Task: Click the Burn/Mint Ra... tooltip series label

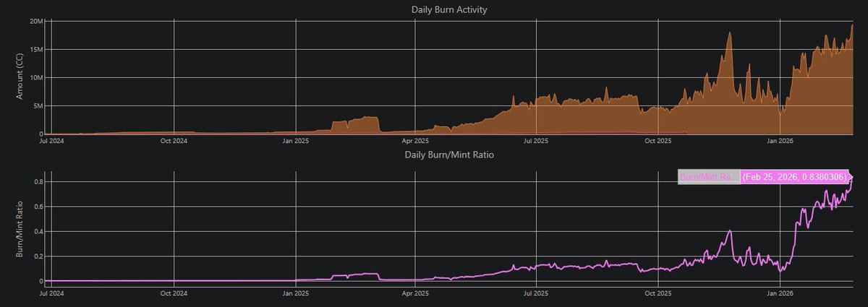Action: point(709,177)
